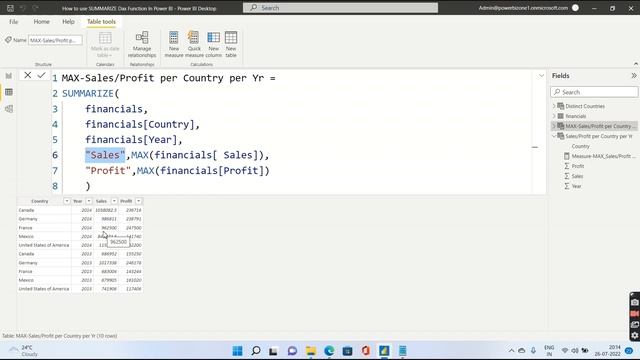Click the redo arrow in the title bar

coord(36,8)
